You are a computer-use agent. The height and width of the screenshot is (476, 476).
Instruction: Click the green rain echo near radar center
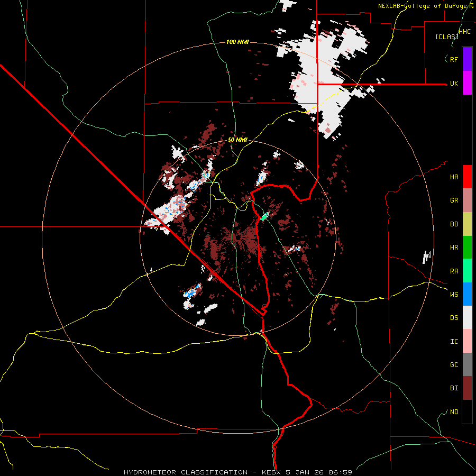[264, 216]
